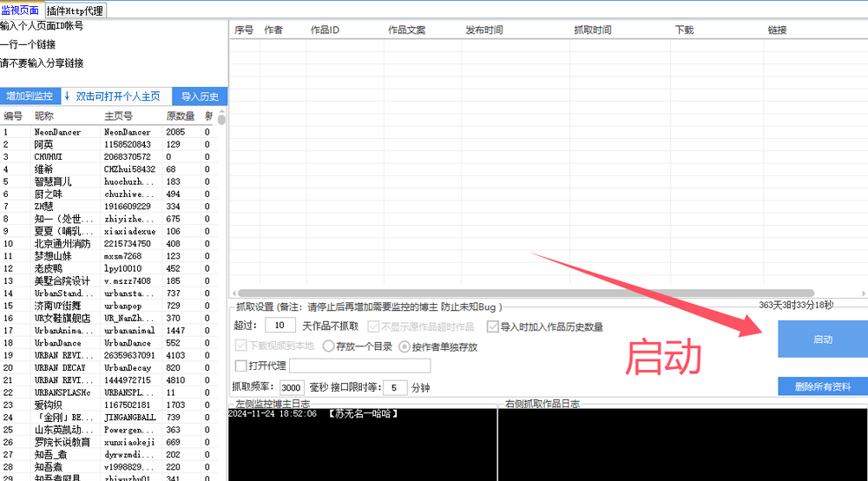Select the UR女鞋旗舰店 row
Image resolution: width=868 pixels, height=481 pixels.
point(108,319)
